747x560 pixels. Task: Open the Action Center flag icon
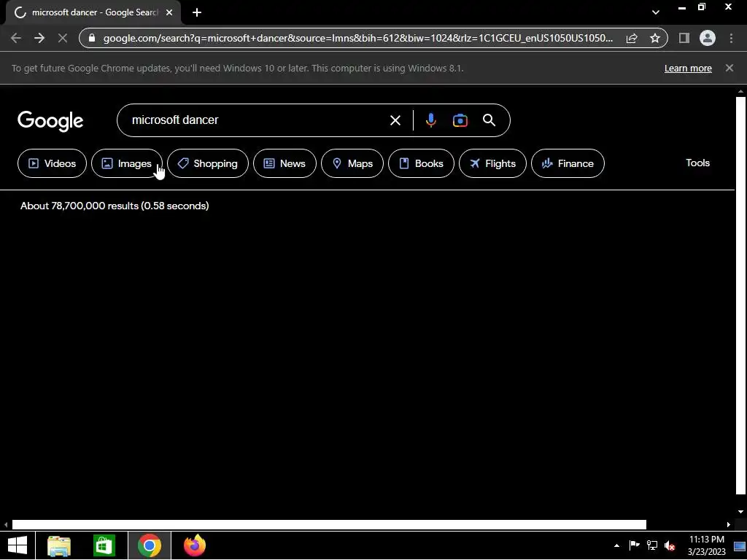(634, 545)
